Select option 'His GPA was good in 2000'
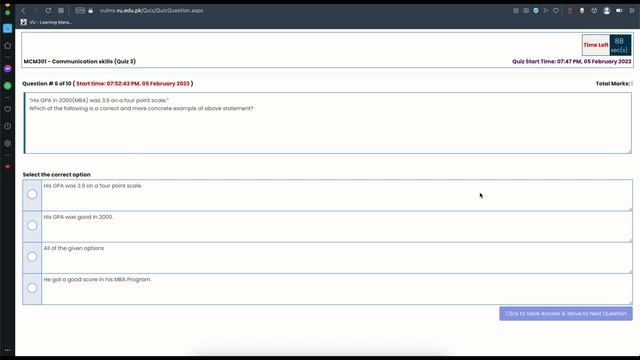The width and height of the screenshot is (640, 360). [32, 225]
